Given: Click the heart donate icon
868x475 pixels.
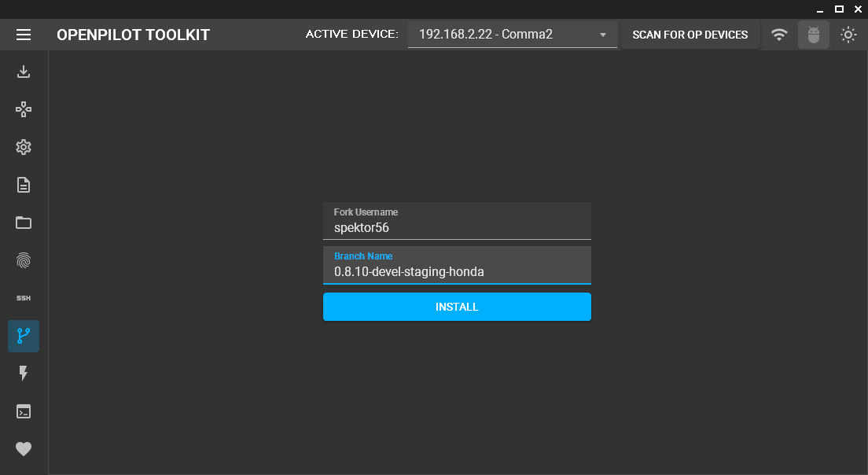Looking at the screenshot, I should pyautogui.click(x=24, y=449).
